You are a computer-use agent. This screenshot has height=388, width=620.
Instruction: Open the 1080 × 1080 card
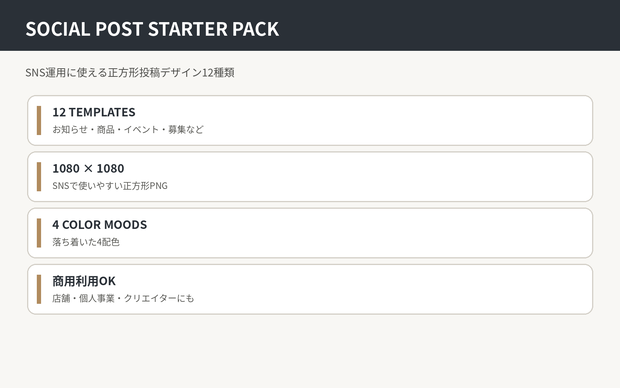pyautogui.click(x=310, y=176)
